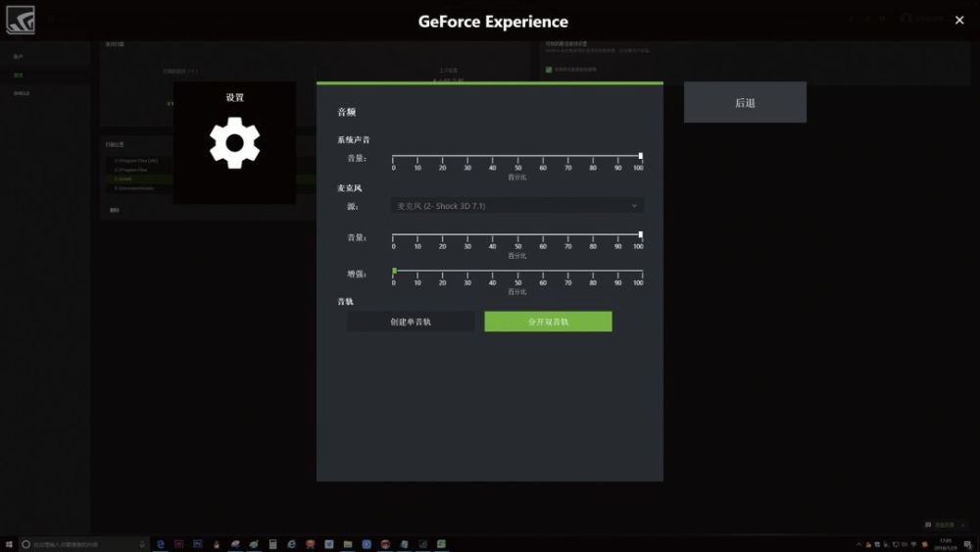
Task: Click the 创建单音轨 single track button
Action: tap(411, 322)
